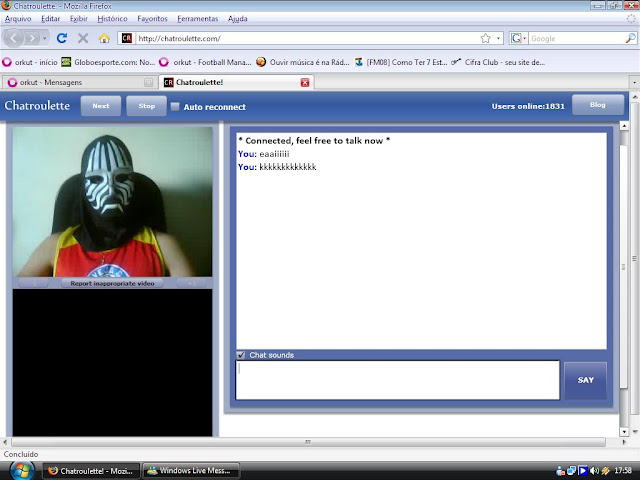Screen dimensions: 640x480
Task: Open the Ouvir música é na Rád... bookmark
Action: 303,62
